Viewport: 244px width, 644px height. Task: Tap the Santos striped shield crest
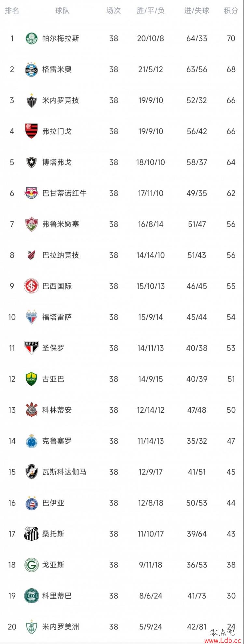click(32, 534)
